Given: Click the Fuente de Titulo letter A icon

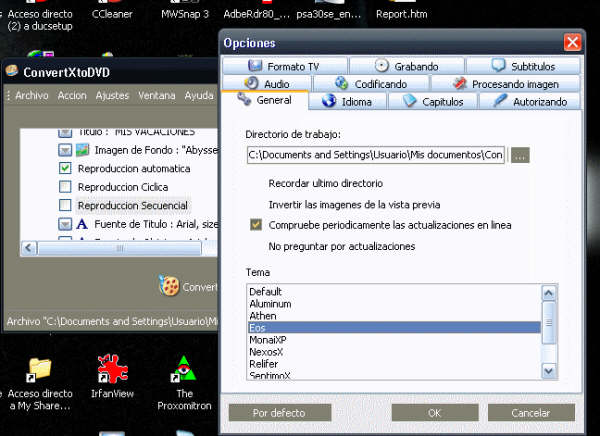Looking at the screenshot, I should click(x=82, y=224).
